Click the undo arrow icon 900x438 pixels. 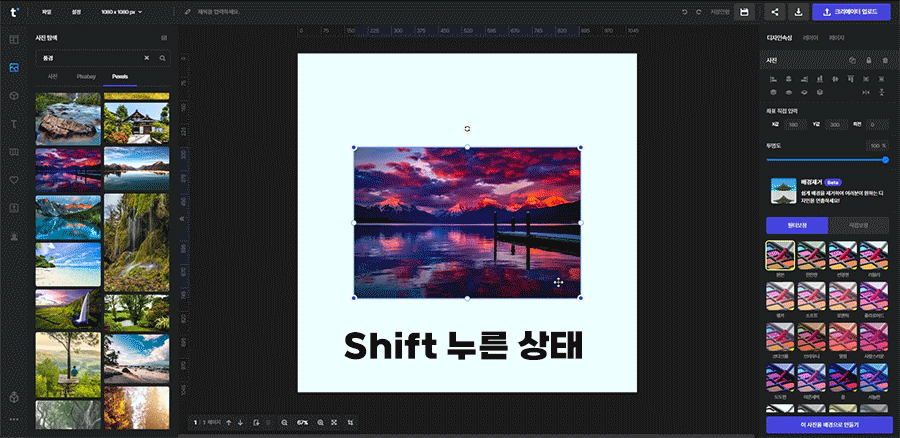(684, 12)
